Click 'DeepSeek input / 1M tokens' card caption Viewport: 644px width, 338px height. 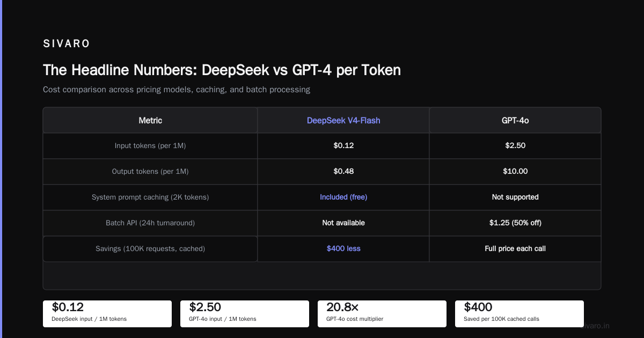coord(89,319)
